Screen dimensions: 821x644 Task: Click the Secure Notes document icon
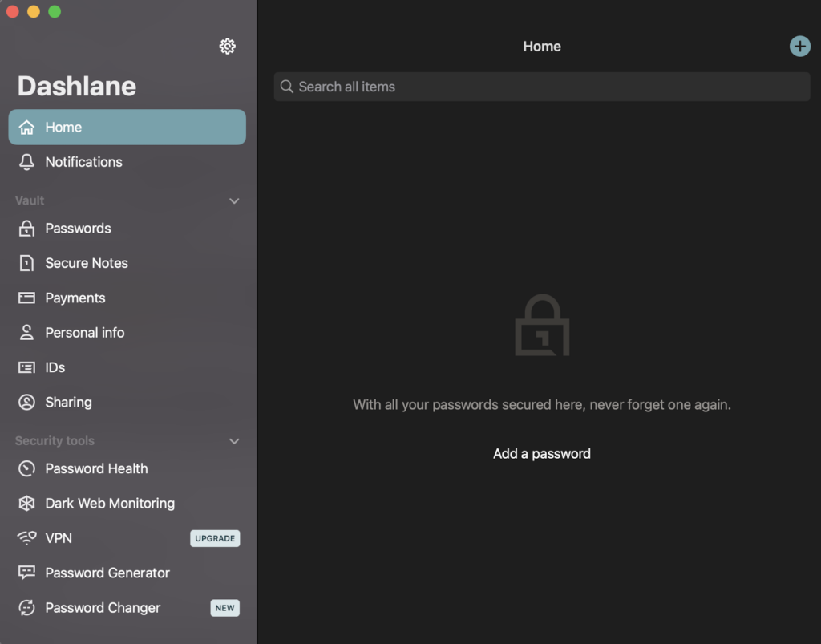(26, 263)
